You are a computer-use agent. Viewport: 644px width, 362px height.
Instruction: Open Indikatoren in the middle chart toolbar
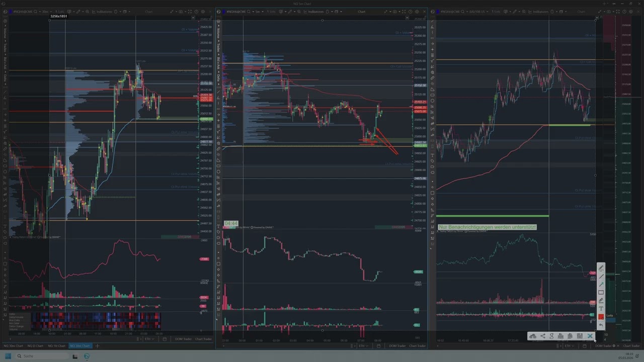[x=313, y=12]
